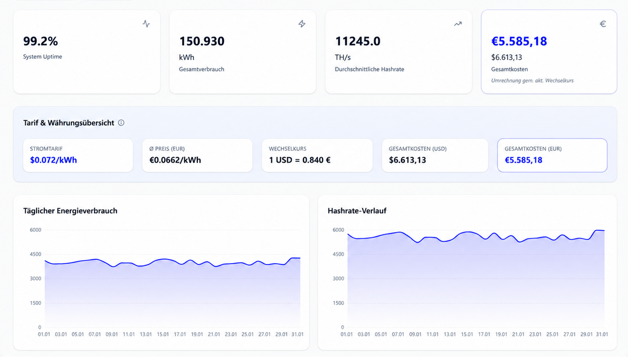This screenshot has height=364, width=628.
Task: Click 01.01 on the Energieverbrauch chart axis
Action: coord(44,334)
